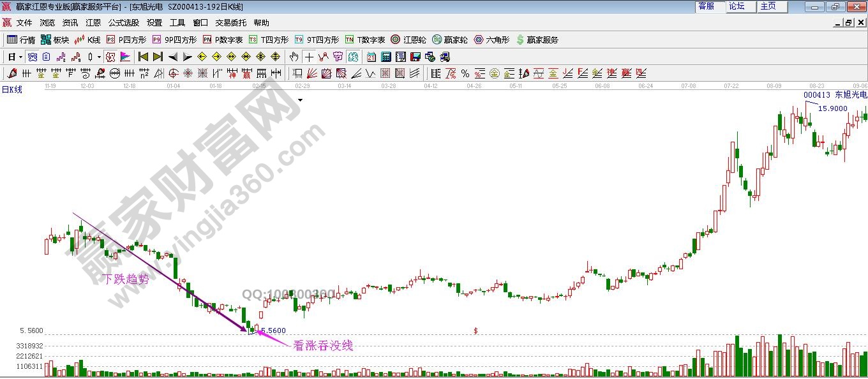Image resolution: width=868 pixels, height=379 pixels.
Task: Select the crosshair cursor tool
Action: coord(309,57)
